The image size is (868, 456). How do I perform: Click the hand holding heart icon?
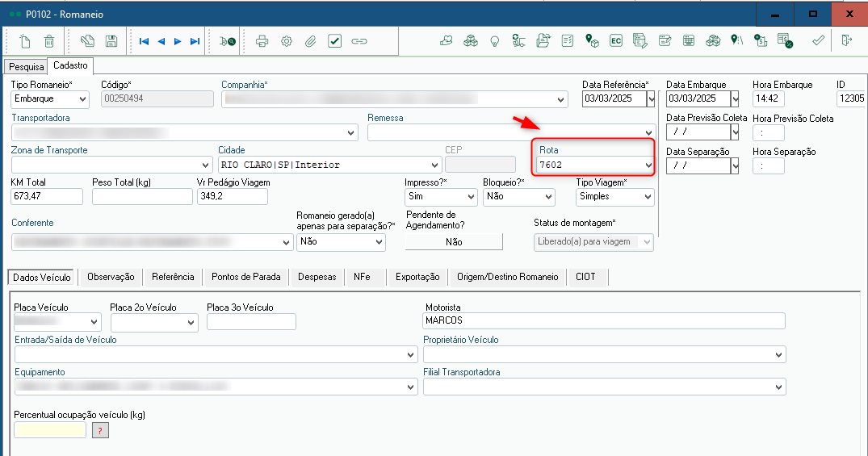pyautogui.click(x=447, y=40)
